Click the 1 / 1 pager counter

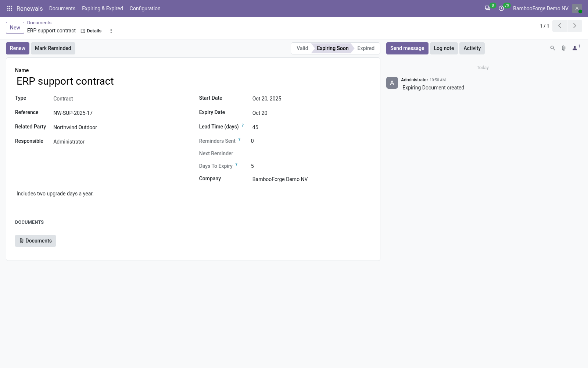[x=544, y=26]
